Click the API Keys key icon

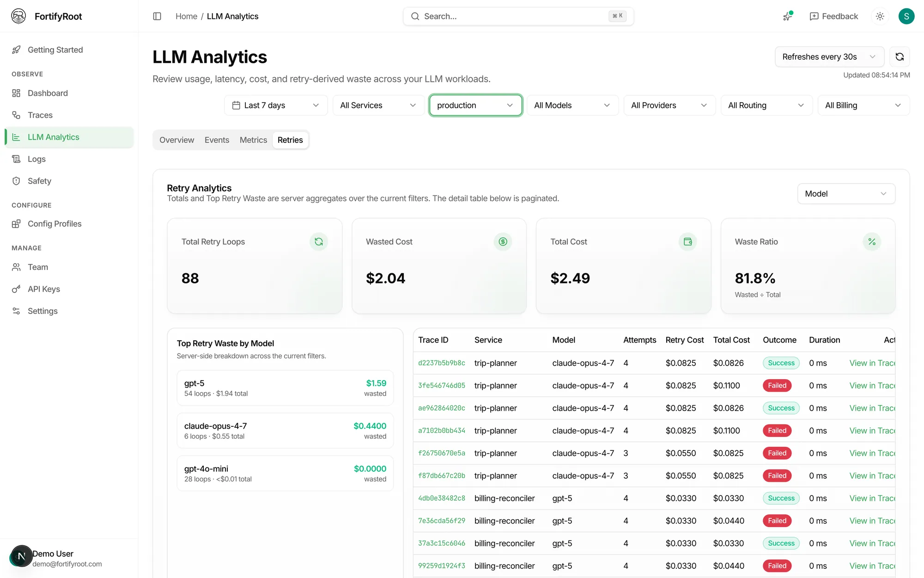pos(16,289)
